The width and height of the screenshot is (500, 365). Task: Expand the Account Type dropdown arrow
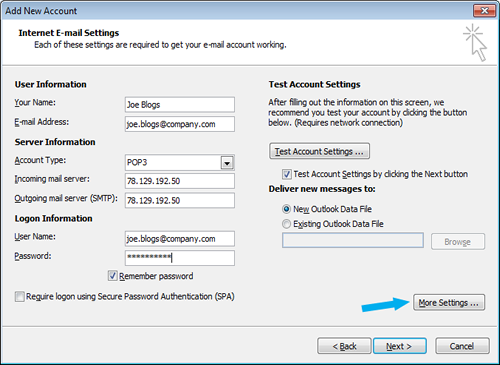(227, 163)
